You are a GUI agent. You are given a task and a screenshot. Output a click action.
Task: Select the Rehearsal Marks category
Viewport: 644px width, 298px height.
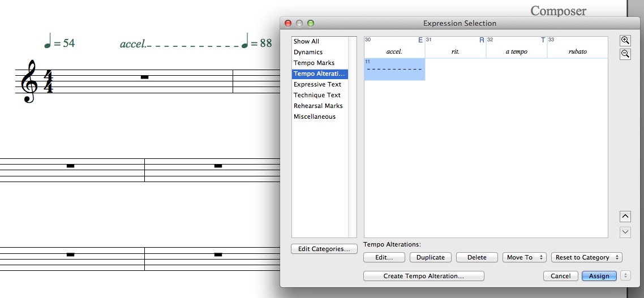[x=317, y=106]
